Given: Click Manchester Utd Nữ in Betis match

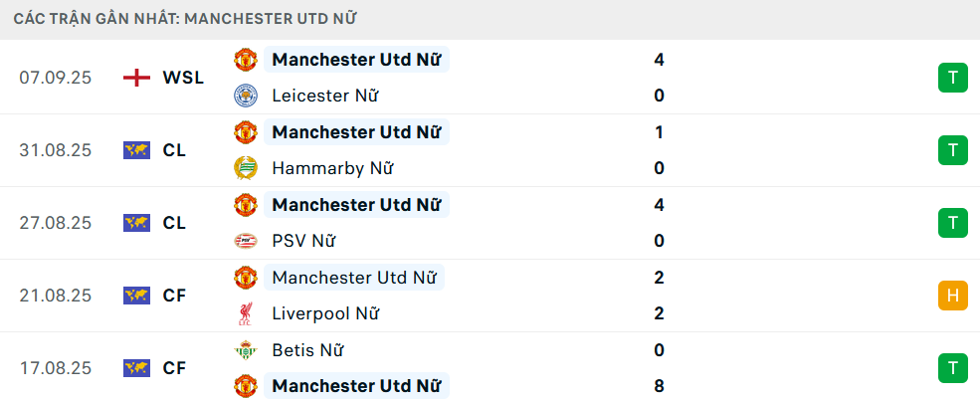Looking at the screenshot, I should [356, 386].
